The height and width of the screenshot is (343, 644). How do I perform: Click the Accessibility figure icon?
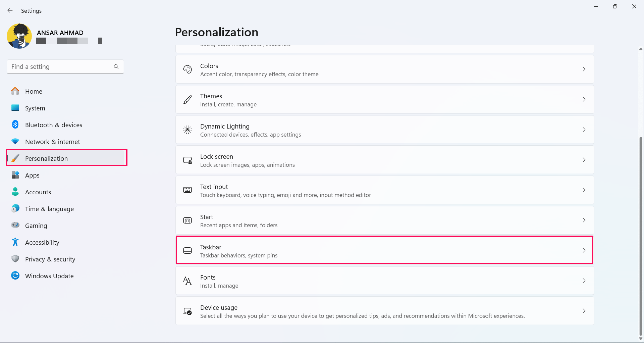tap(15, 242)
